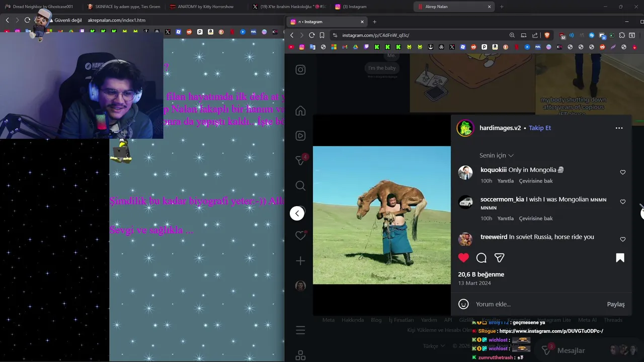Click the Instagram logo in the sidebar
The image size is (644, 362).
point(300,70)
